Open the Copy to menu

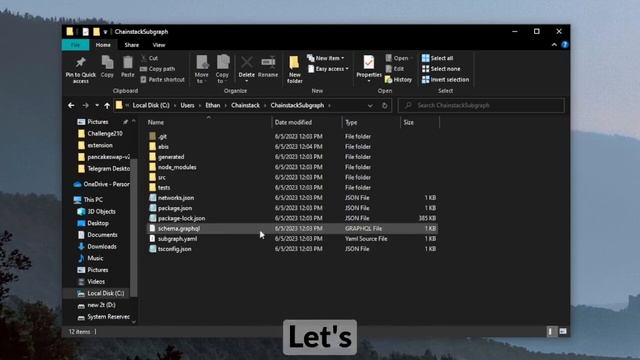[222, 69]
